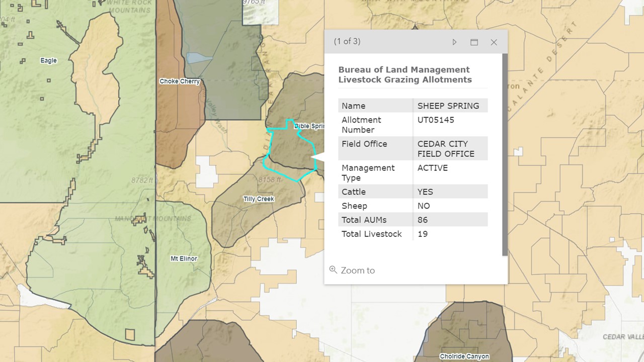Click the Total AUMs value 86
This screenshot has height=362, width=644.
(x=423, y=220)
